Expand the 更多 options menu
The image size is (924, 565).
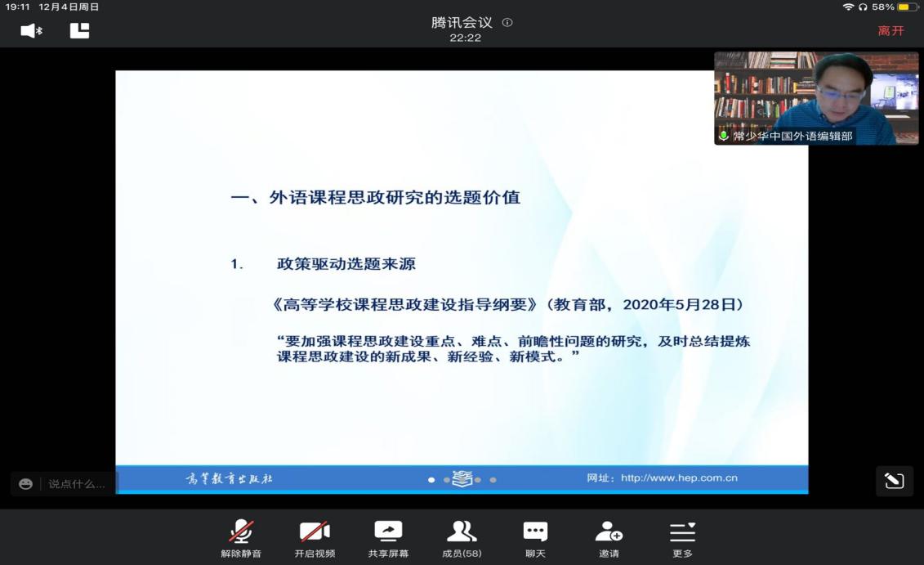coord(682,538)
